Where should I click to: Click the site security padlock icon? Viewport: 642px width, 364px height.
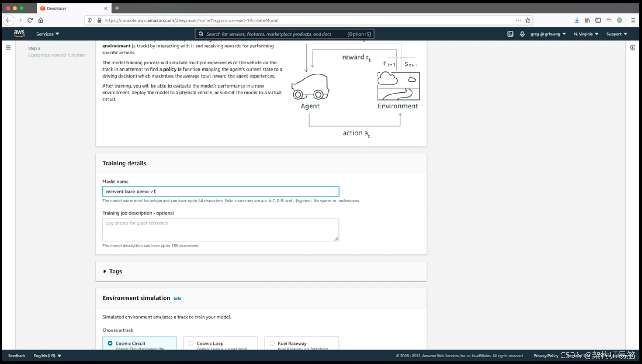click(99, 20)
